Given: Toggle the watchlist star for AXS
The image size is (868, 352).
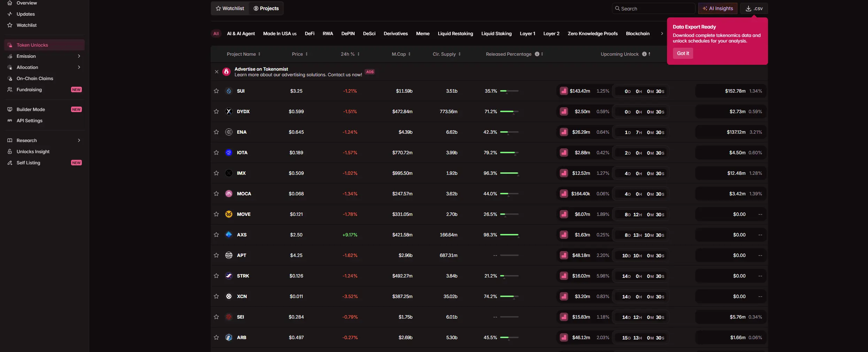Looking at the screenshot, I should (x=216, y=235).
